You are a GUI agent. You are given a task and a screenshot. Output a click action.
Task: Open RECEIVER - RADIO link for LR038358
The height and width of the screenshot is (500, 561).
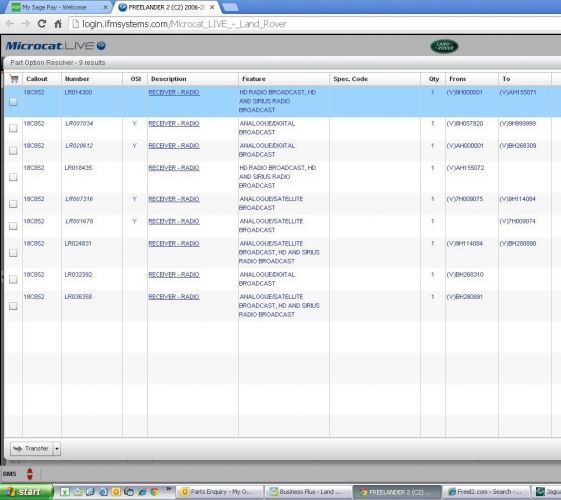coord(174,296)
